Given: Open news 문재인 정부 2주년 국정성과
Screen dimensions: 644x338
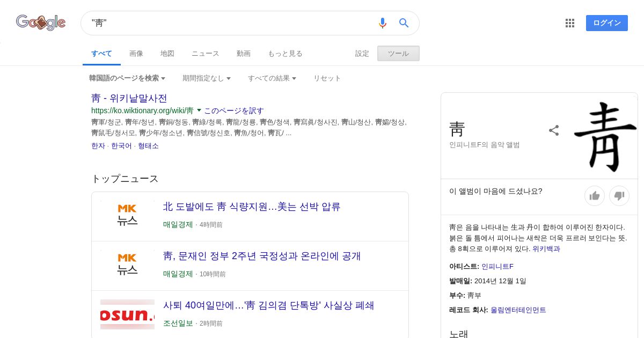Looking at the screenshot, I should tap(262, 256).
